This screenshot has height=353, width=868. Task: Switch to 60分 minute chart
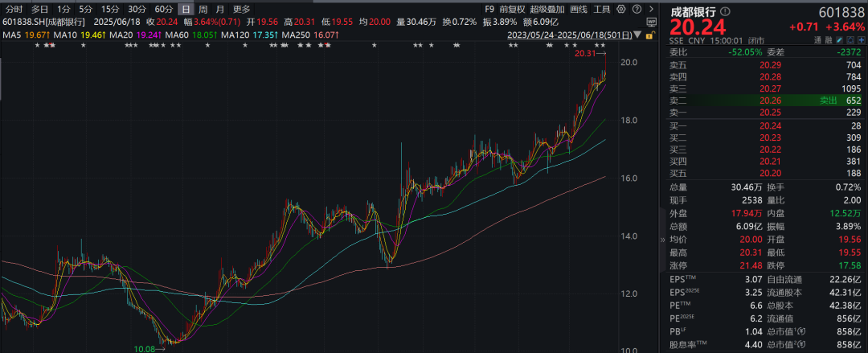[164, 8]
